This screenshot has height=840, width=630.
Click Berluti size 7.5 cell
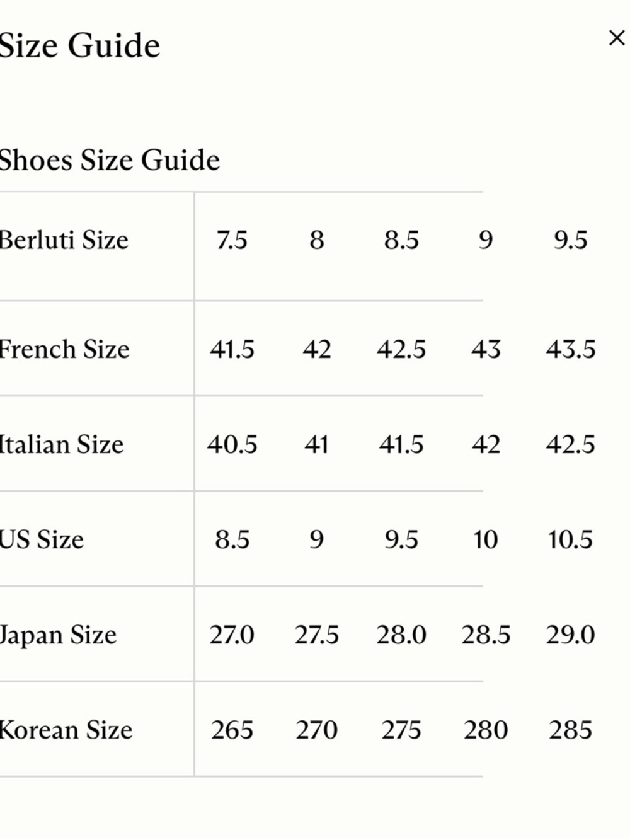coord(232,240)
